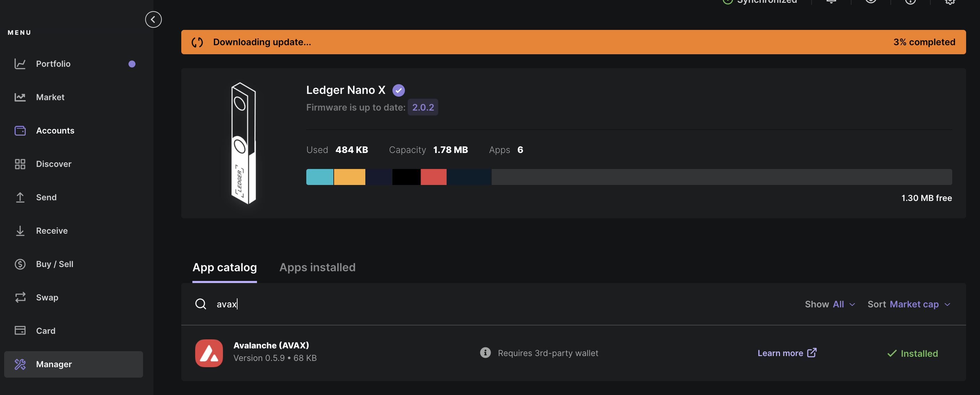Click the Ledger Nano X device illustration
980x395 pixels.
point(243,143)
